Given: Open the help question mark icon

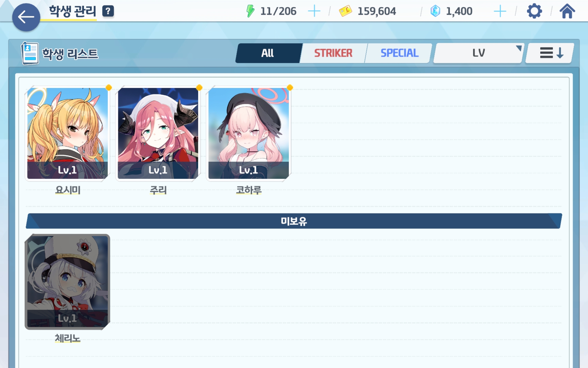Looking at the screenshot, I should coord(108,11).
